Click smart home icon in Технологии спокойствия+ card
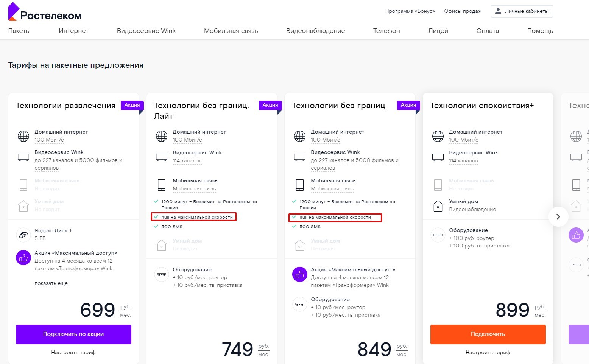The width and height of the screenshot is (589, 364). tap(438, 205)
